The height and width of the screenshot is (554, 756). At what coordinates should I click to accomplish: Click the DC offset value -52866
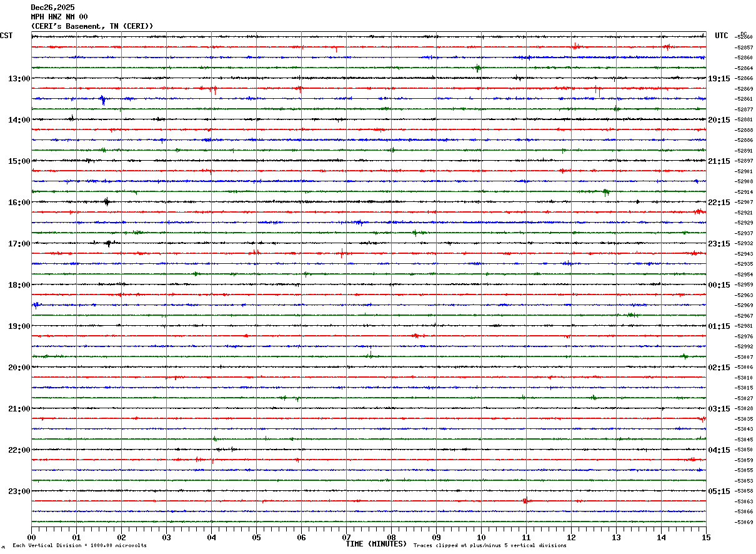coord(744,78)
